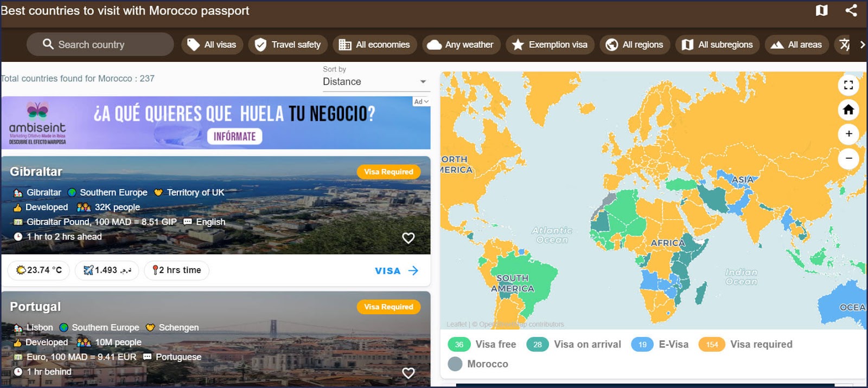Image resolution: width=868 pixels, height=388 pixels.
Task: Click the Search country input field
Action: 100,44
